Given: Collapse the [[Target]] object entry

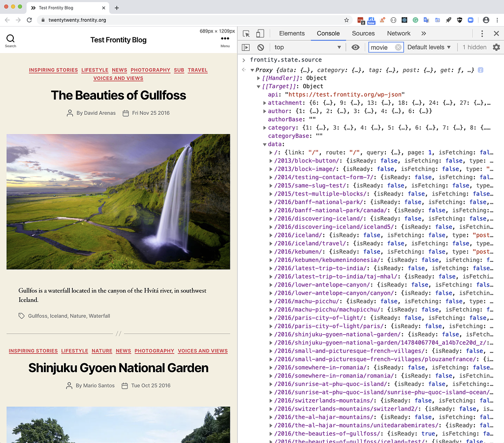Looking at the screenshot, I should click(258, 85).
